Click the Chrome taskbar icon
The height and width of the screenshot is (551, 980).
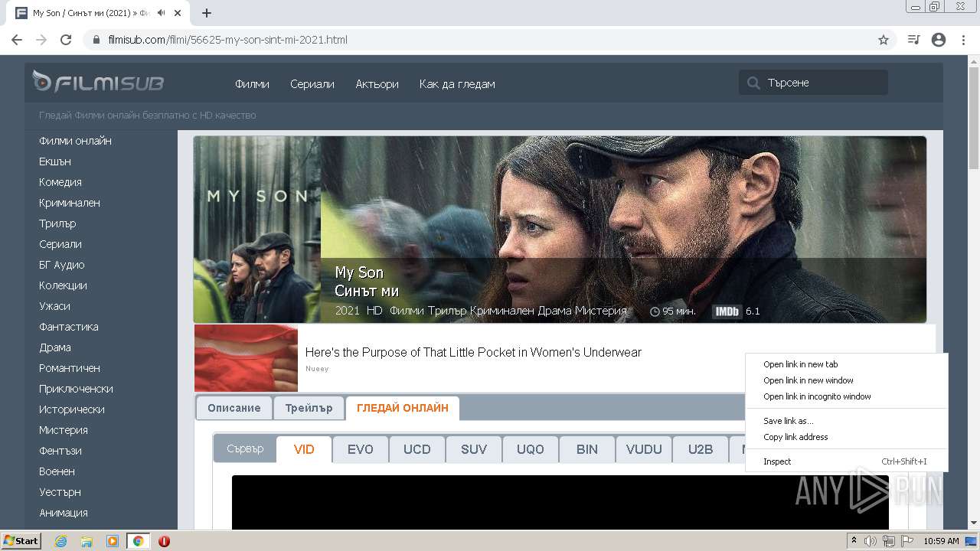click(139, 541)
